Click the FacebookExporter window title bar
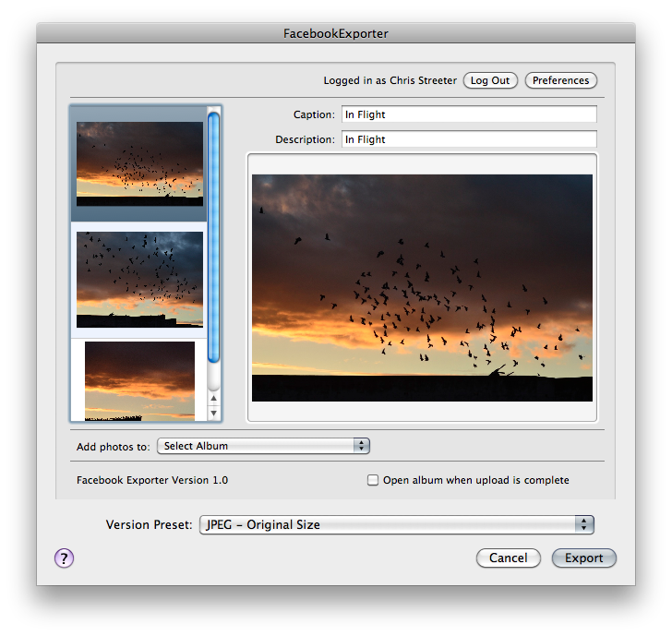Image resolution: width=672 pixels, height=636 pixels. [336, 33]
